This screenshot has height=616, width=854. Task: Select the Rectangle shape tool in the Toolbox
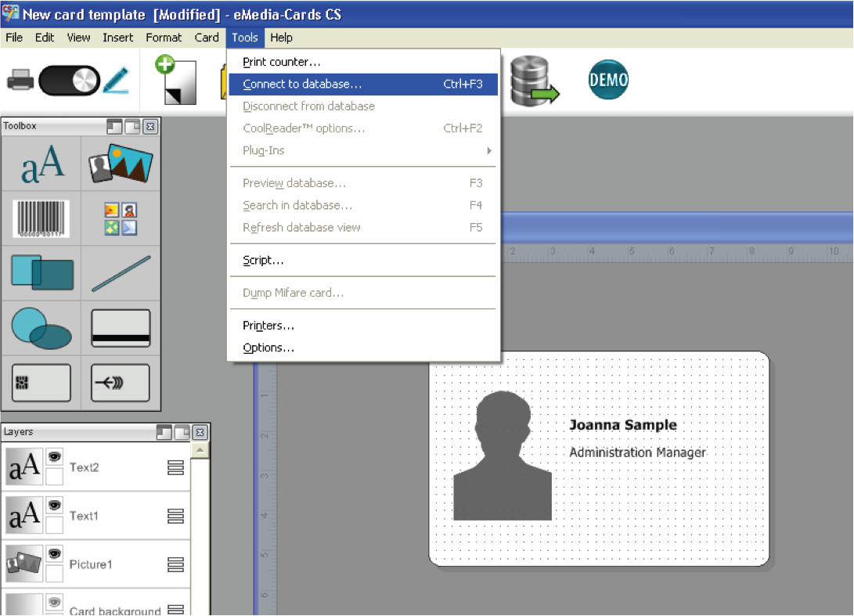[x=42, y=273]
